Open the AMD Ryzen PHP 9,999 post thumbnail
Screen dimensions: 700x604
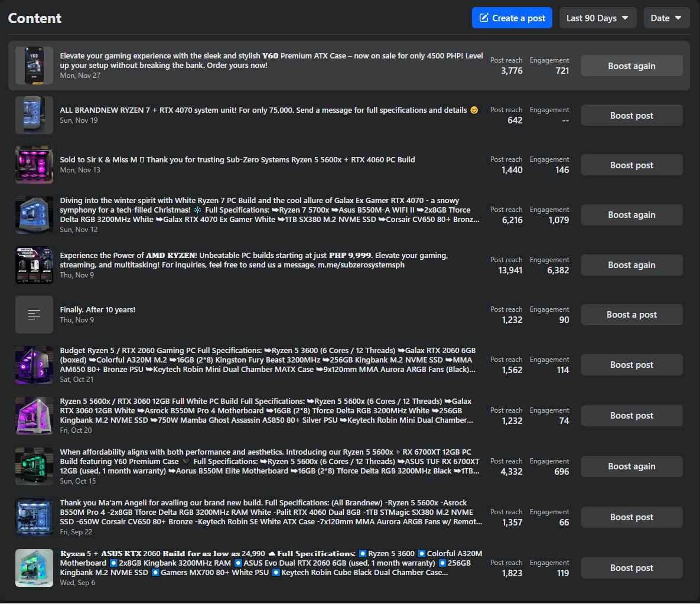[34, 265]
